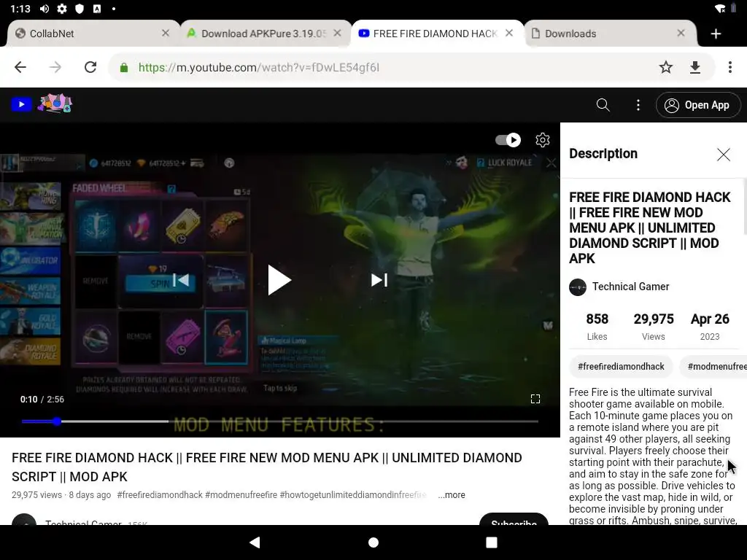Click the 29,975 Views stat
The image size is (747, 560).
tap(653, 327)
